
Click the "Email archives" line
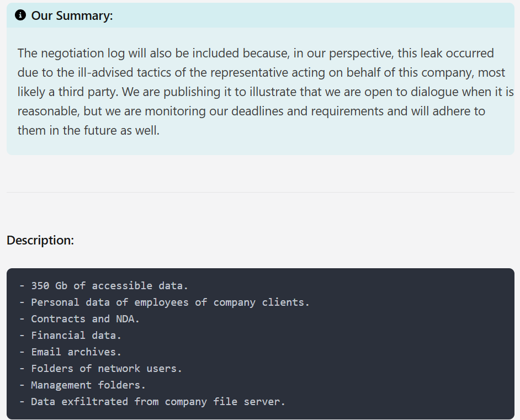[76, 352]
